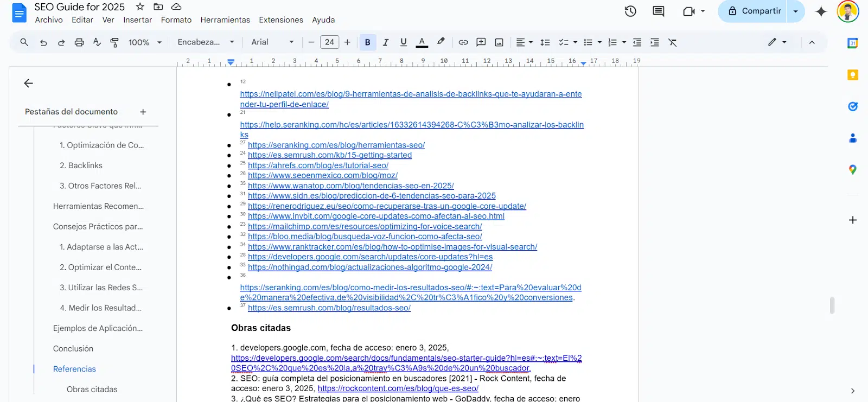Open Google Contacts side panel
The image size is (868, 402).
coord(853,138)
